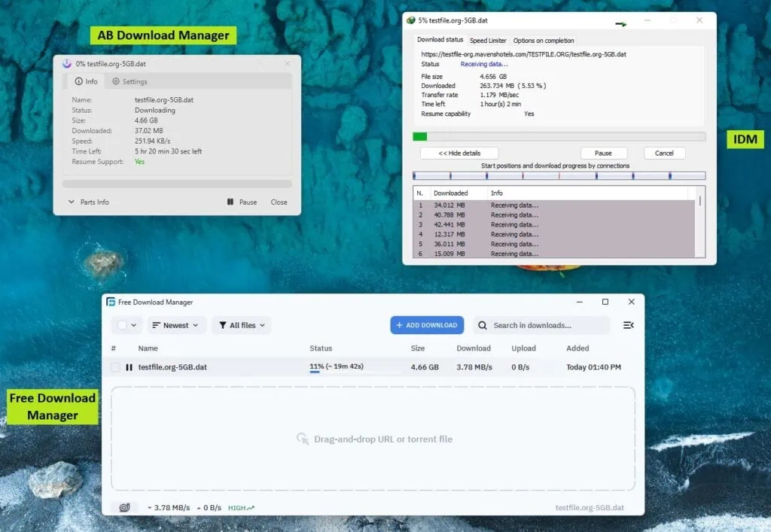Click the drag-and-drop URL drop area
The image size is (771, 532).
pos(373,439)
